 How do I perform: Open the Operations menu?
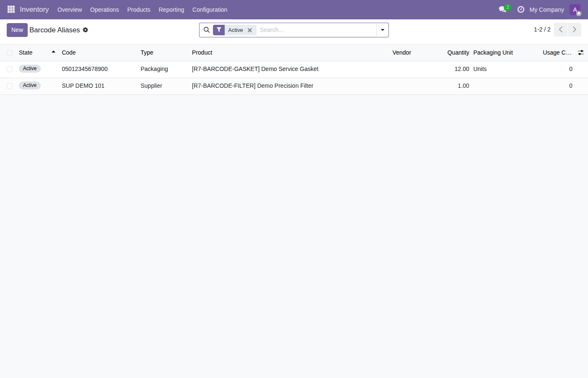(x=105, y=10)
